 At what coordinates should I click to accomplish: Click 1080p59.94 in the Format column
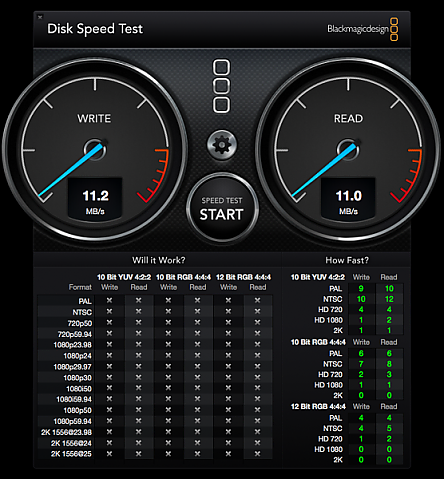pos(72,421)
